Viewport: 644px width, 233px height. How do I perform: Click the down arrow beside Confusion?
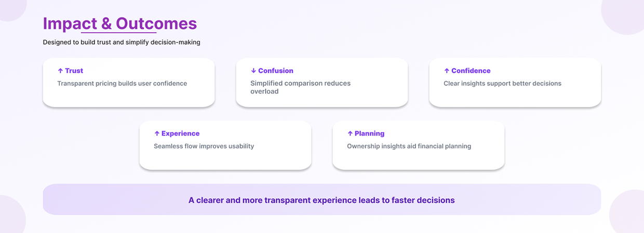(253, 71)
